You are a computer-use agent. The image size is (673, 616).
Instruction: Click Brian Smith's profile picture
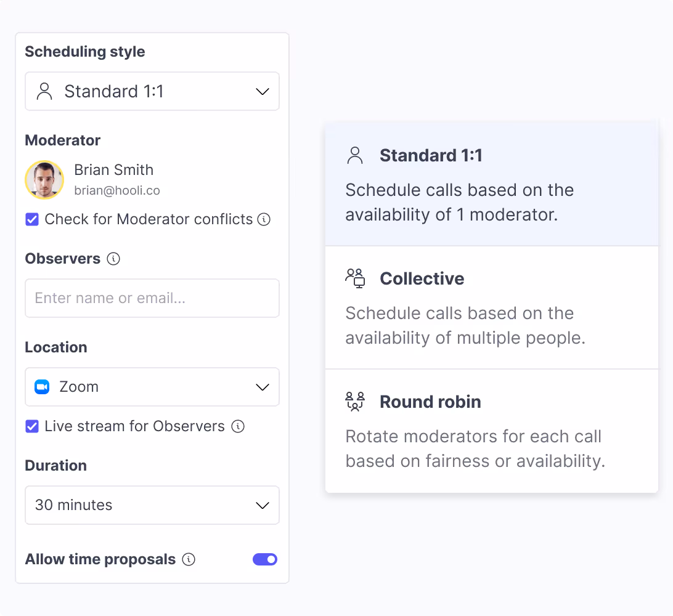point(44,180)
